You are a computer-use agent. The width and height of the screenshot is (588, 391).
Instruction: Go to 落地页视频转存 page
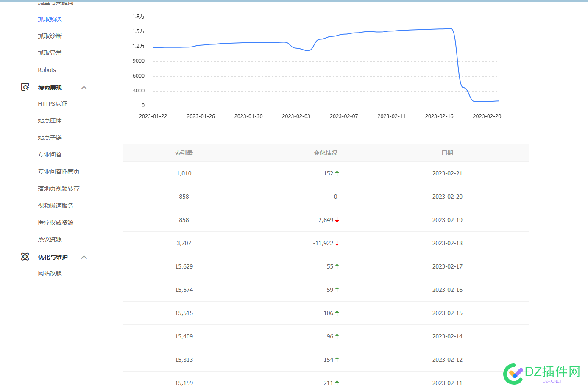tap(59, 189)
